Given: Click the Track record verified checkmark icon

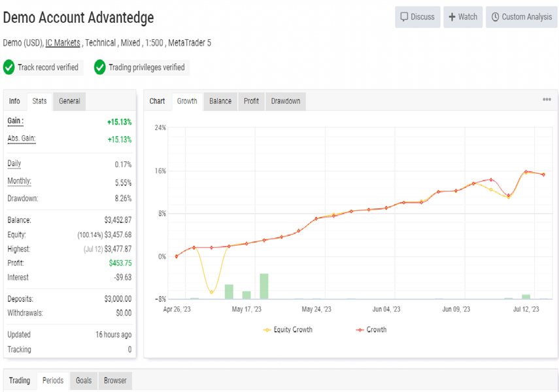Looking at the screenshot, I should [9, 67].
